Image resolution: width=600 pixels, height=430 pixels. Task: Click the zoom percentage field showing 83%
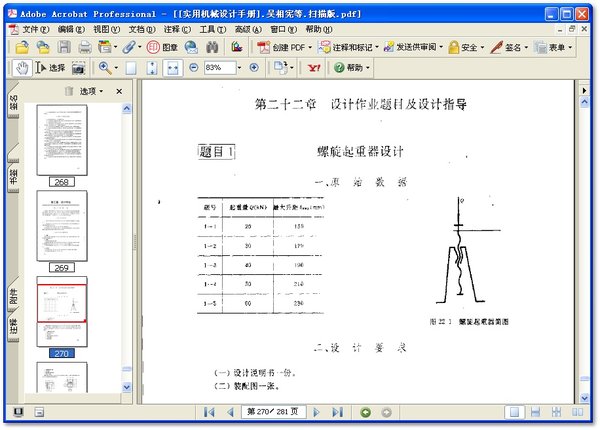point(220,68)
